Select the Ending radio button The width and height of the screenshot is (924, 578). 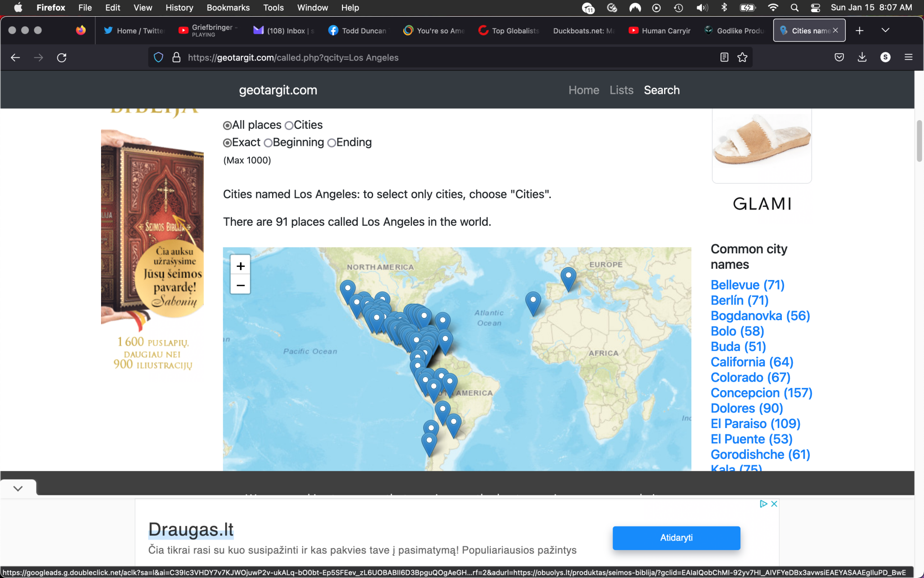(x=332, y=143)
